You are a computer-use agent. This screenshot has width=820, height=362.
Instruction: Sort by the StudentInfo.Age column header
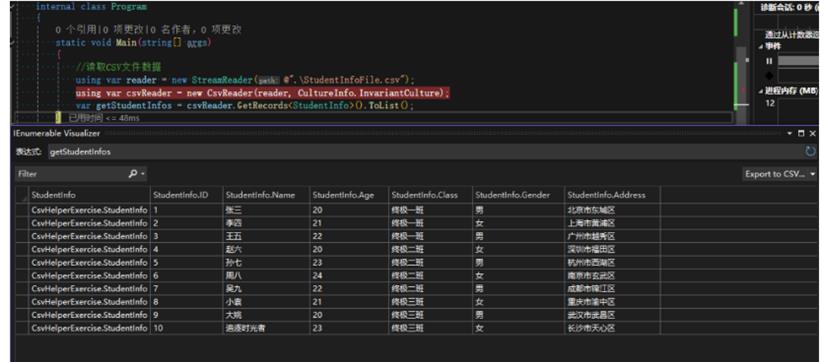click(x=349, y=195)
